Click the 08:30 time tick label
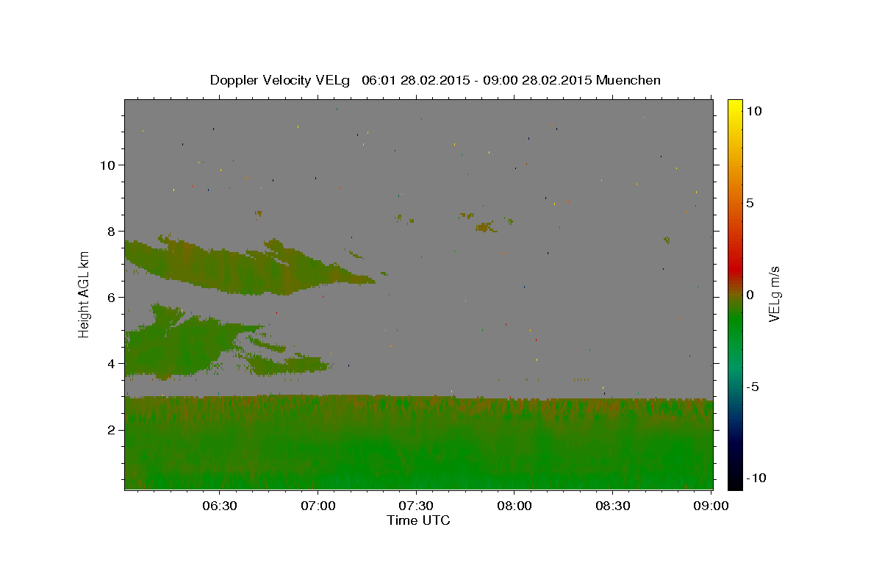The height and width of the screenshot is (588, 882). point(613,506)
